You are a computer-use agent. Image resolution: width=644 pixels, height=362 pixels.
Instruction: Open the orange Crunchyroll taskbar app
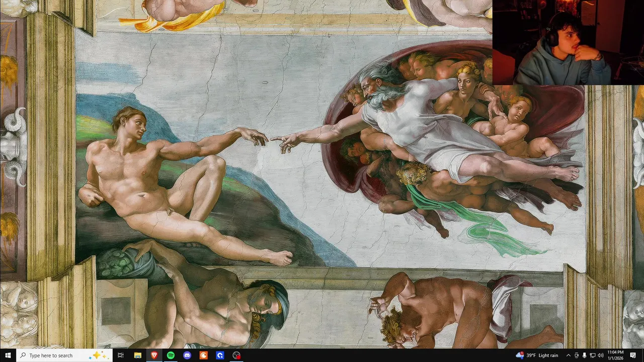[203, 355]
